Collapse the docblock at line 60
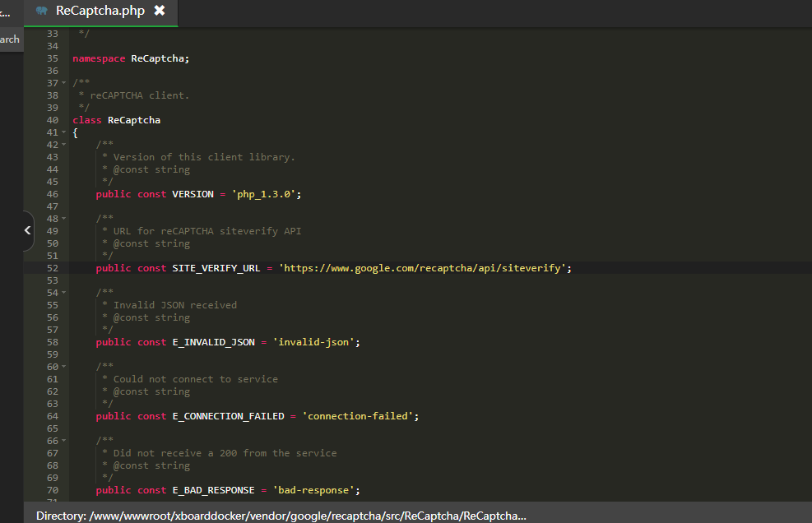Image resolution: width=812 pixels, height=523 pixels. click(x=64, y=367)
